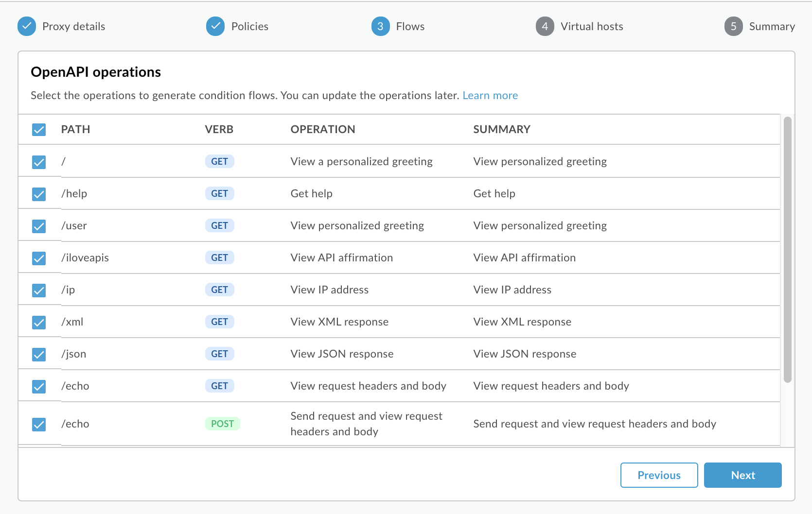This screenshot has width=812, height=514.
Task: Click the Flows step indicator
Action: [x=380, y=26]
